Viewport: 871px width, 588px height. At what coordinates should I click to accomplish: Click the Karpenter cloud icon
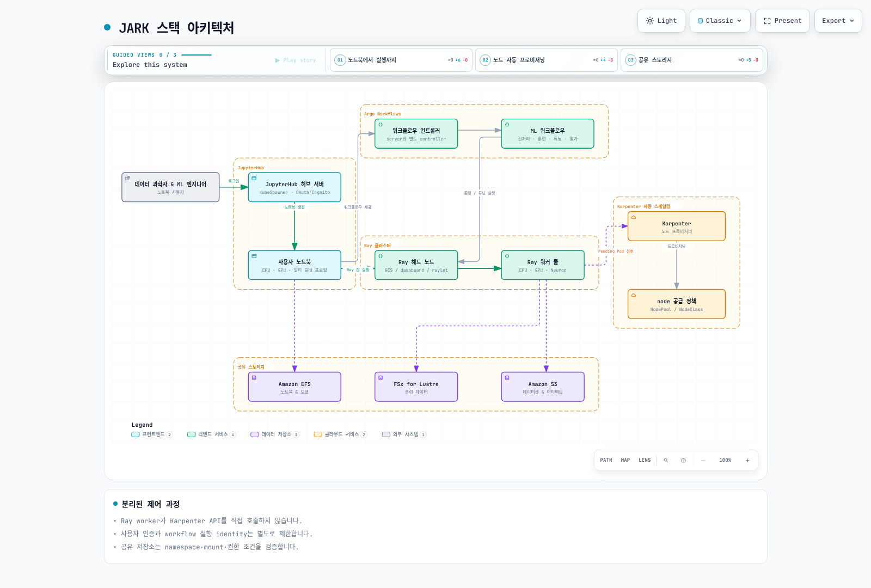pyautogui.click(x=634, y=217)
